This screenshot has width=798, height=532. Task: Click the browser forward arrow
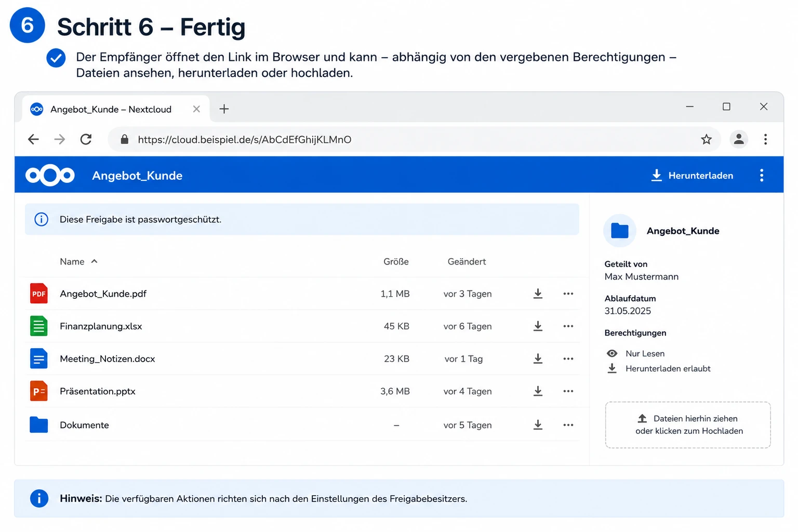click(x=60, y=139)
